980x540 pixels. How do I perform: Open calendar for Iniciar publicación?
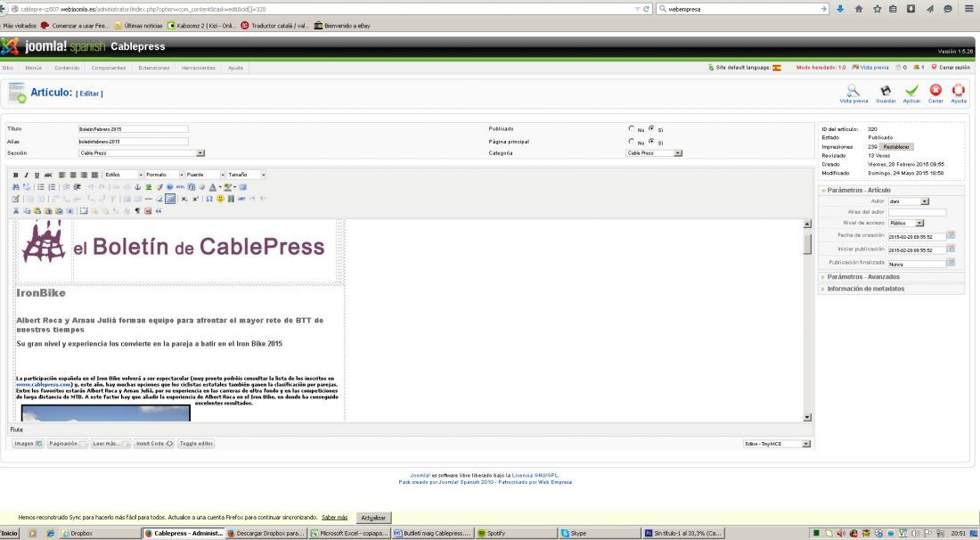[x=951, y=249]
